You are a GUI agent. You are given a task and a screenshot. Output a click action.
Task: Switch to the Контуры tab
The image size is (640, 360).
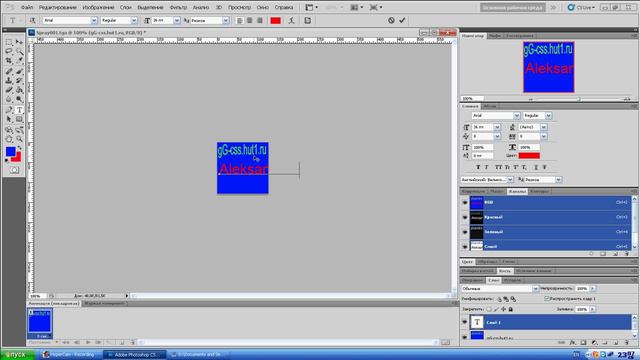coord(540,191)
